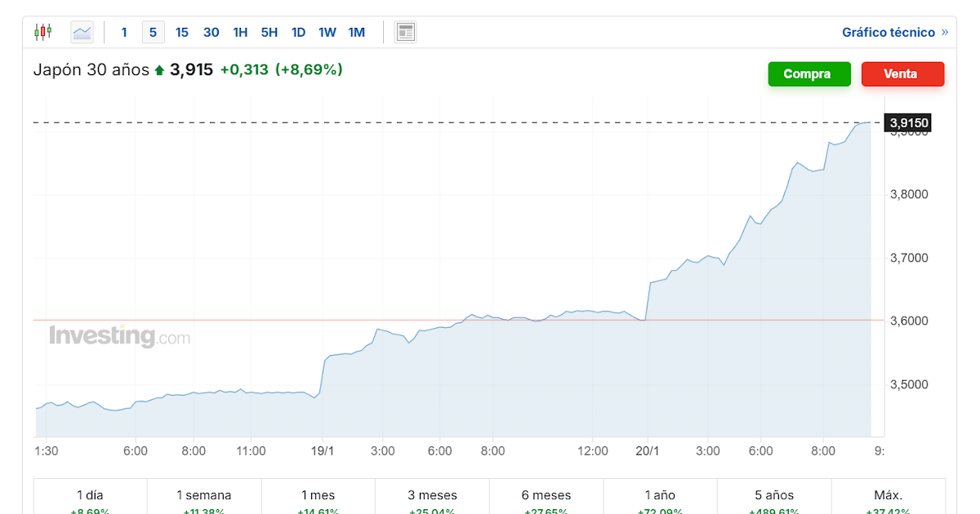980x514 pixels.
Task: Click the green up arrow beside Japón 30 años
Action: [x=159, y=71]
